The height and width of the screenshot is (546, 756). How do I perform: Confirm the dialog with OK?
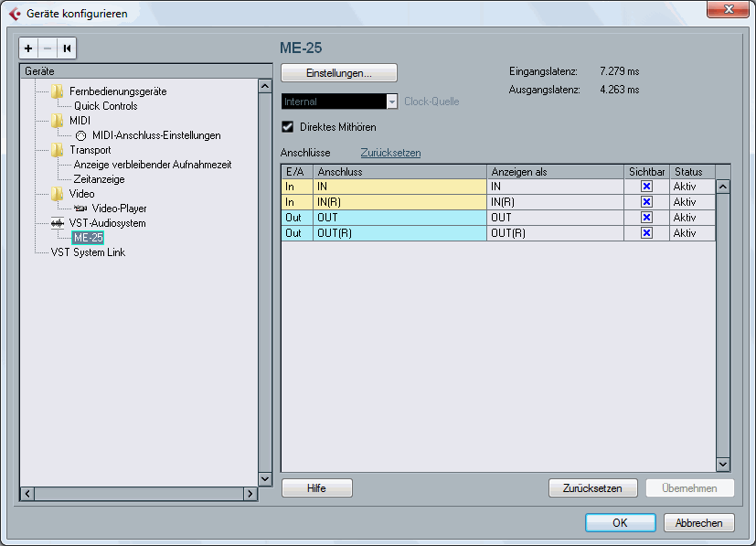click(621, 523)
